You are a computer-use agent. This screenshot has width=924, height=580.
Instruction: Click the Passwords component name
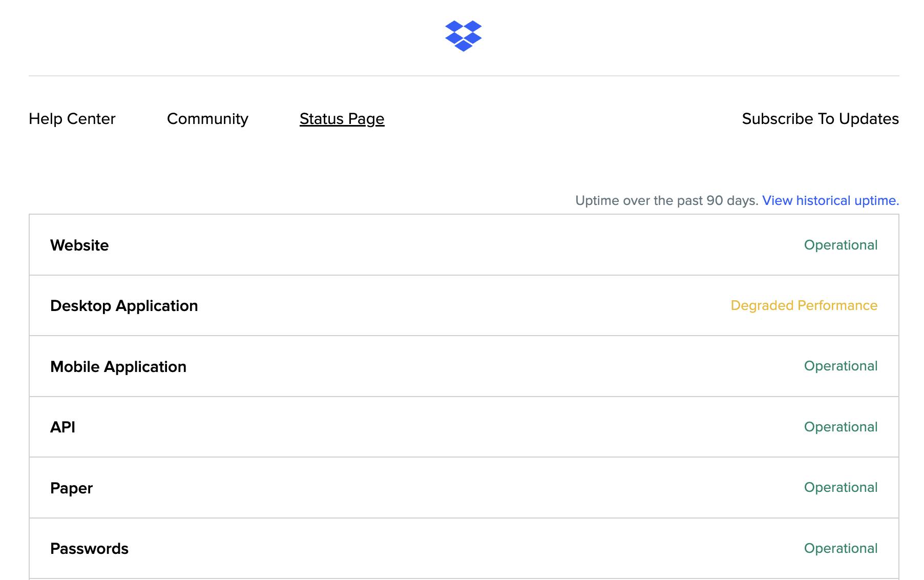(x=89, y=548)
